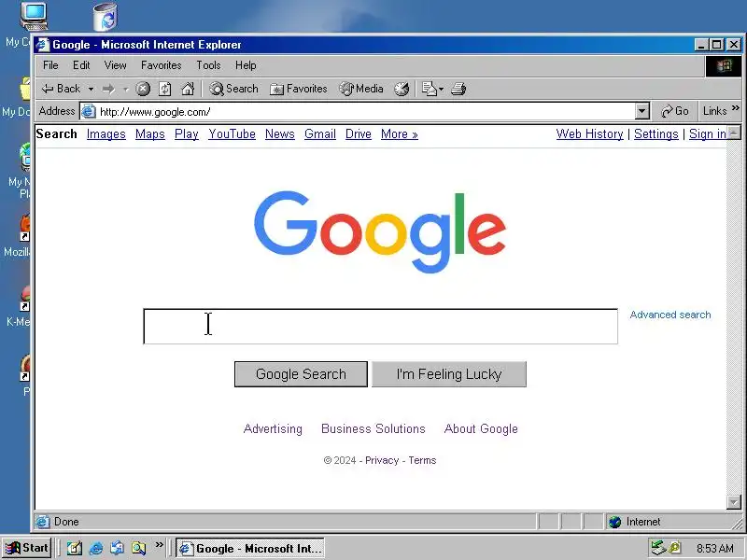Click the I'm Feeling Lucky button

(x=449, y=374)
